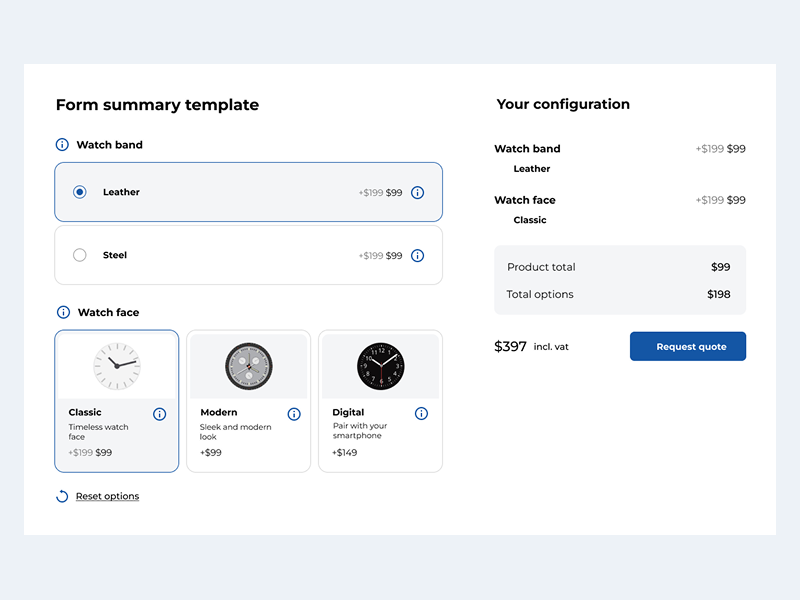
Task: Click the Classic watch face thumbnail
Action: 116,365
